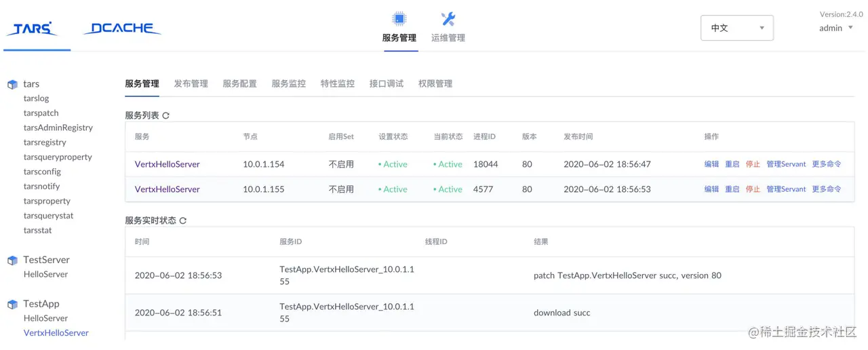Select tarsstat in the tree
The width and height of the screenshot is (868, 350).
click(x=38, y=231)
